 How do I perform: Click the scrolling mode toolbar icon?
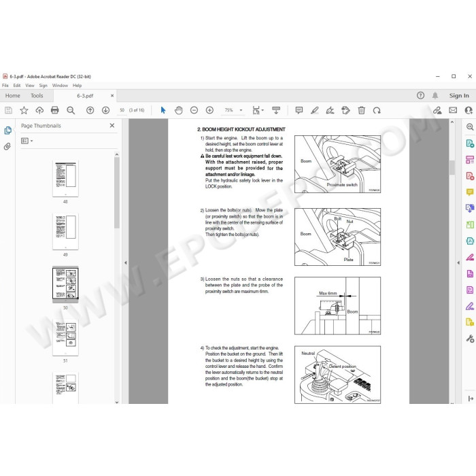[276, 110]
